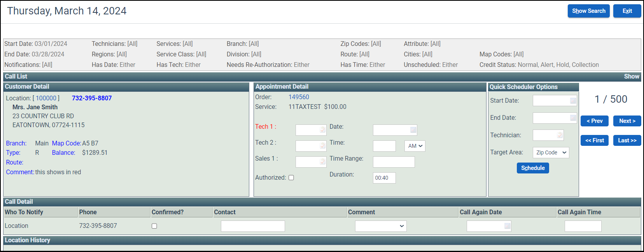Viewport: 644px width, 252px height.
Task: Check the Authorized checkbox
Action: click(291, 178)
